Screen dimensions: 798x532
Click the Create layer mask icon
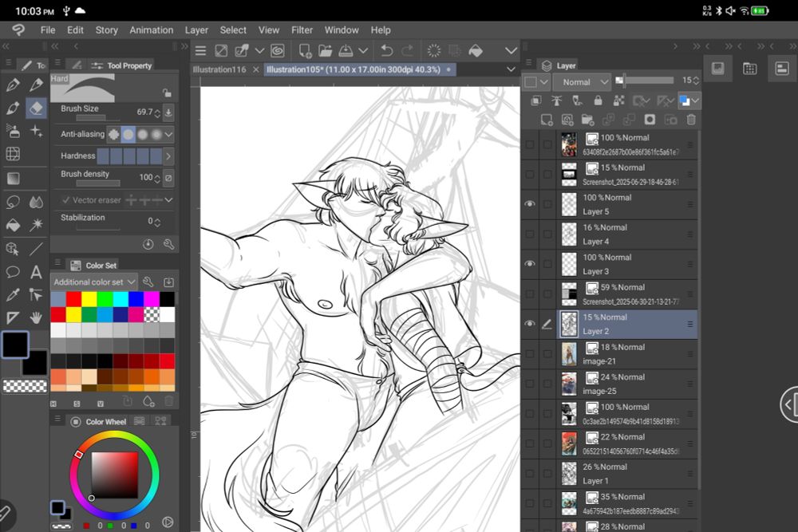650,120
